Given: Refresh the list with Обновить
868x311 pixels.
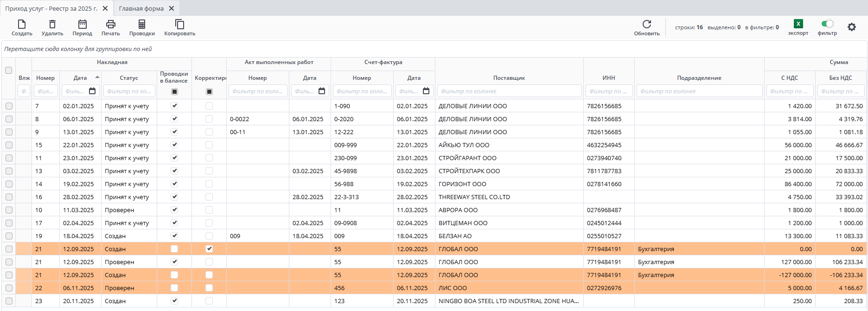Looking at the screenshot, I should click(x=647, y=24).
